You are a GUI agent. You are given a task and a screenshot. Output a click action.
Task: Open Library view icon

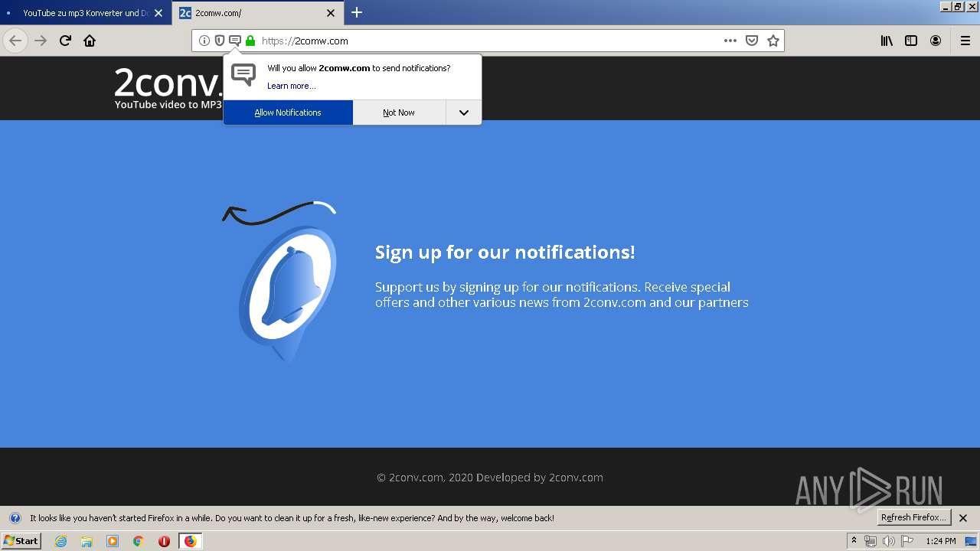887,41
